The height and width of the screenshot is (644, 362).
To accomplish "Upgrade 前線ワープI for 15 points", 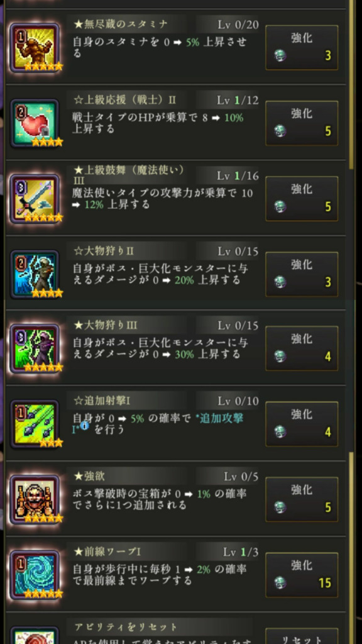I will [302, 575].
